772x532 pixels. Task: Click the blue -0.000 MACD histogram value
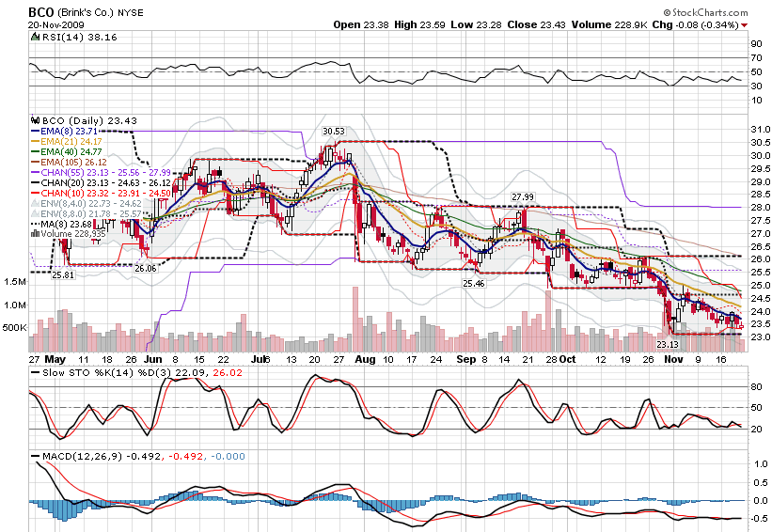228,456
